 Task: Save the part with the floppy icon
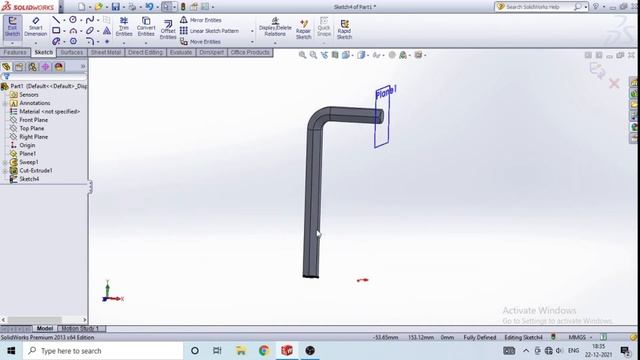[x=116, y=7]
